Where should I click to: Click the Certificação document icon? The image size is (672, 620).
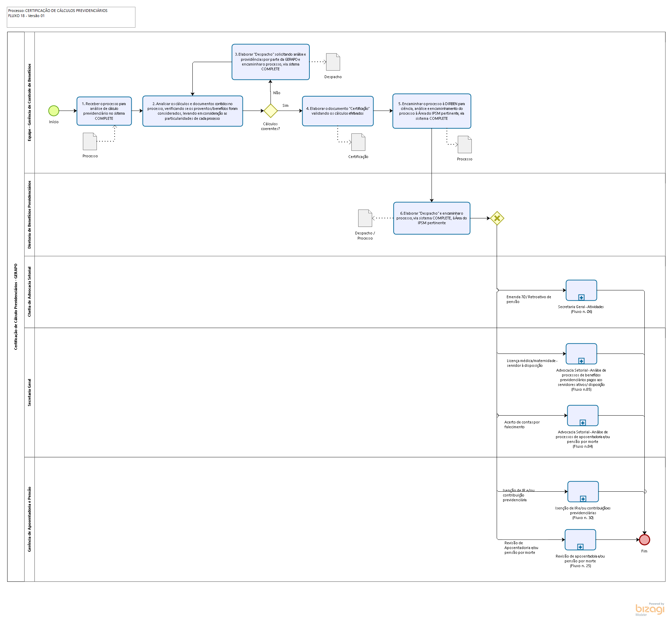(x=358, y=142)
